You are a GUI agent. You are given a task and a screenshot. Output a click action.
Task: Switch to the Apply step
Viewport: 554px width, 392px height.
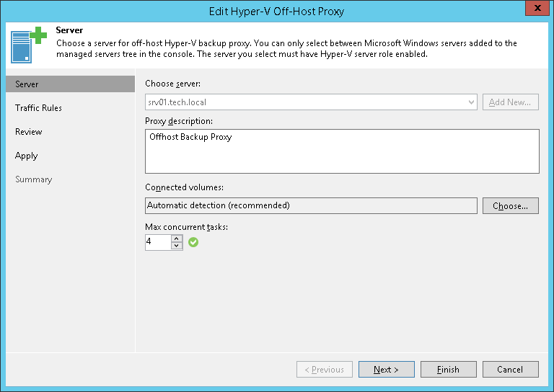(x=27, y=156)
